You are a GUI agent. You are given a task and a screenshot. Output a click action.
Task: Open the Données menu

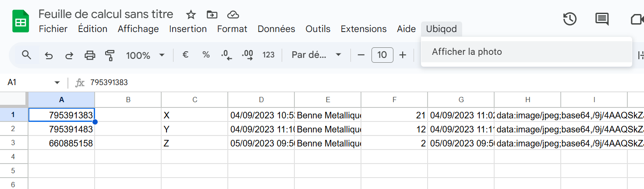[276, 29]
